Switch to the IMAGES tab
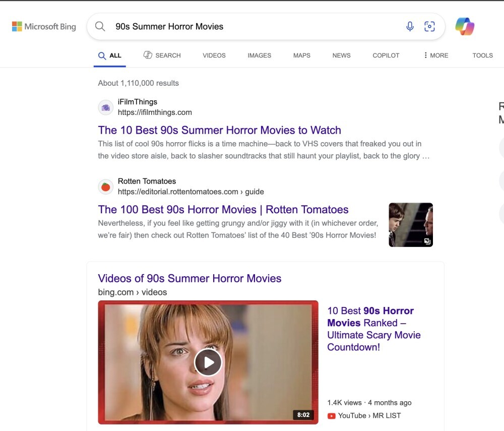 (x=259, y=55)
